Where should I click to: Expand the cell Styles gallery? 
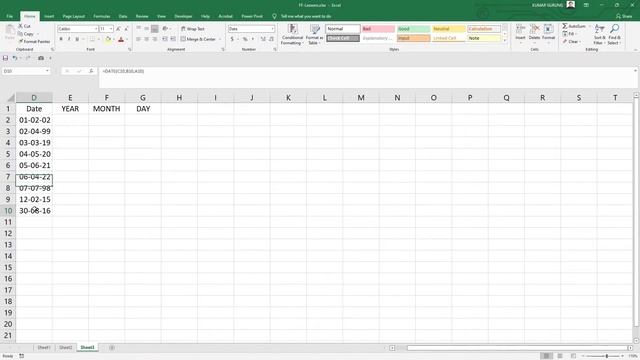tap(505, 40)
